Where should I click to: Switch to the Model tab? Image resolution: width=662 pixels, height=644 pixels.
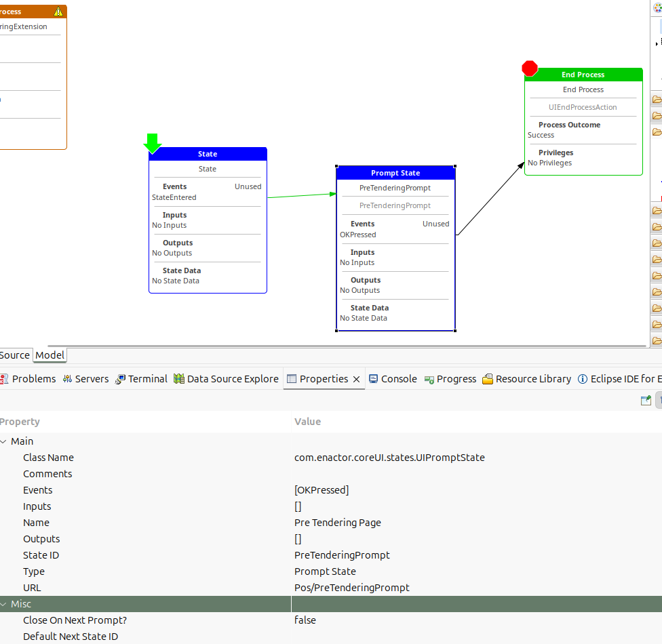(x=50, y=355)
